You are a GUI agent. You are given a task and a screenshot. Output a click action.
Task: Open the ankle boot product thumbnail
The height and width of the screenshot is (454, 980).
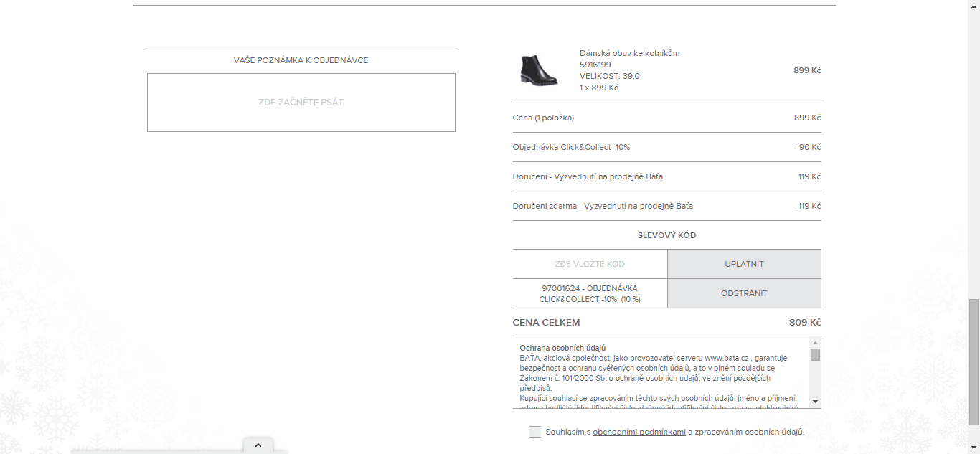point(538,70)
